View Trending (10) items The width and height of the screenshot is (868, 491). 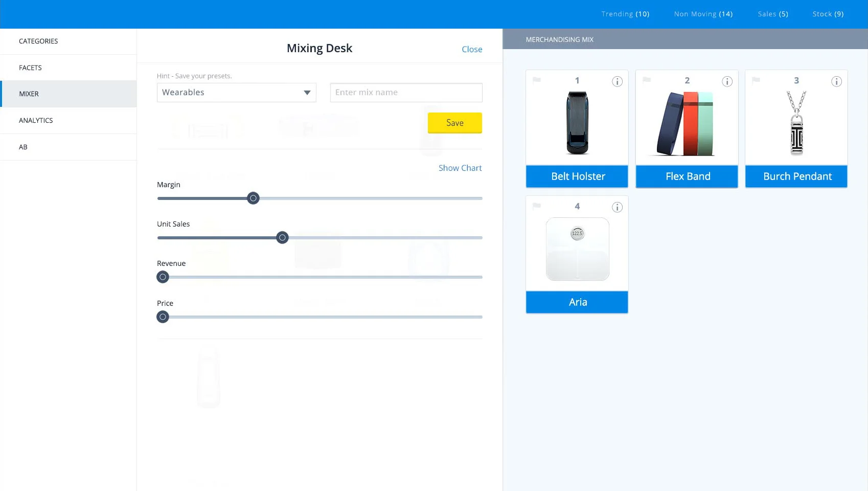(625, 14)
